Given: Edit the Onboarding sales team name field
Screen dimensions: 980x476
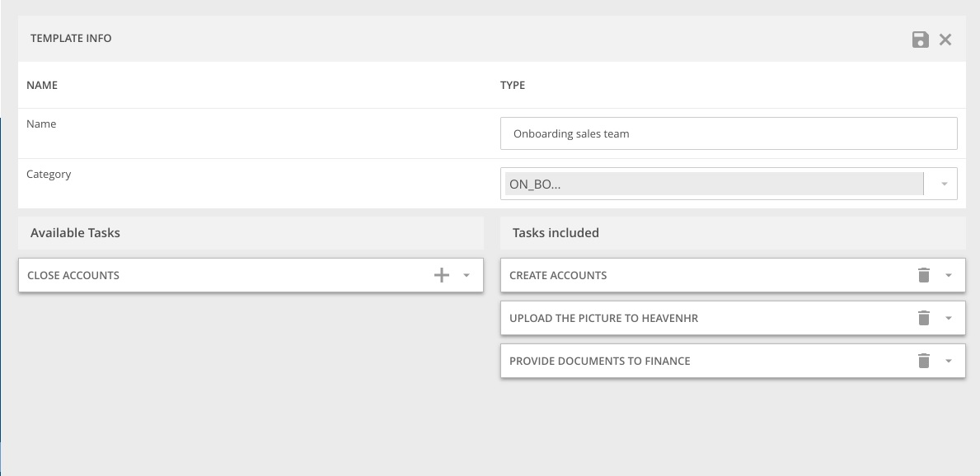Looking at the screenshot, I should tap(729, 133).
